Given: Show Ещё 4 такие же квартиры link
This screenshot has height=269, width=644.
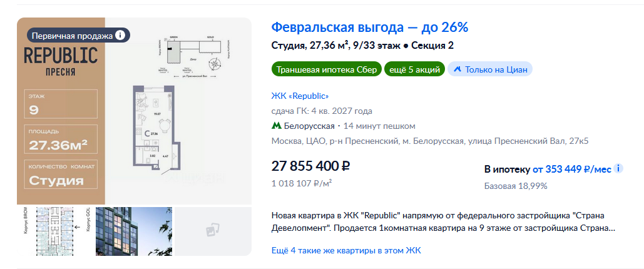Looking at the screenshot, I should (x=346, y=250).
